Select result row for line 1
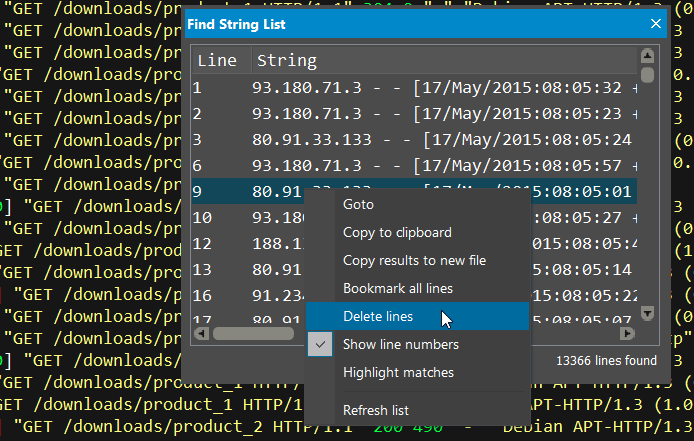Viewport: 694px width, 441px height. pyautogui.click(x=414, y=88)
